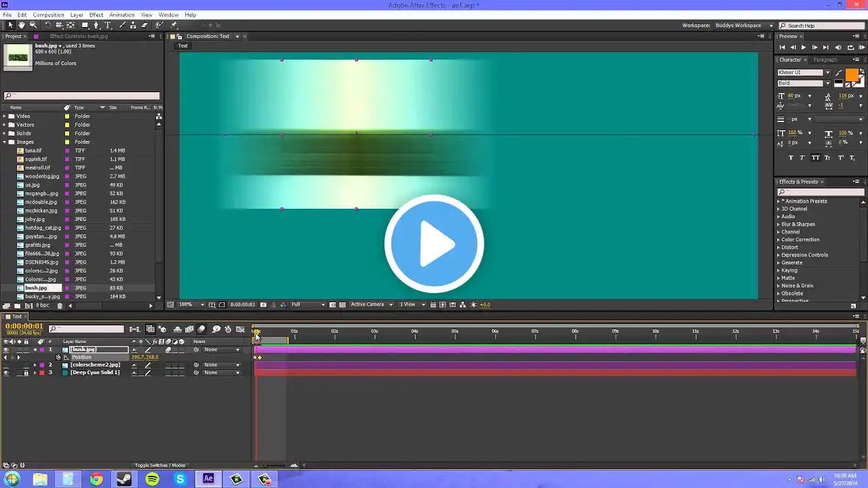This screenshot has height=488, width=868.
Task: Open Google Chrome from the taskbar
Action: [96, 479]
